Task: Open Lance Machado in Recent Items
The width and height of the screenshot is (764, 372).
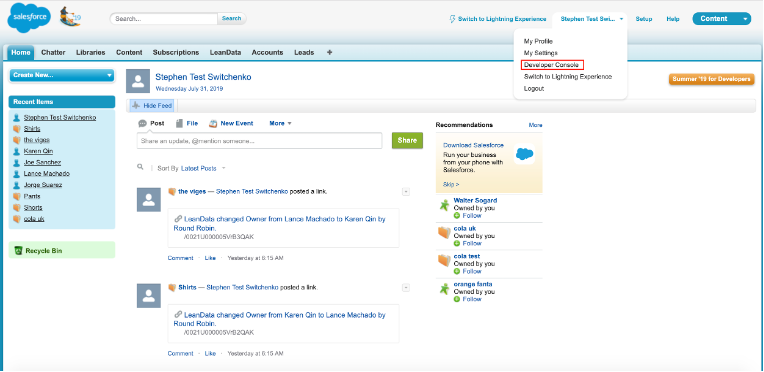Action: point(47,174)
